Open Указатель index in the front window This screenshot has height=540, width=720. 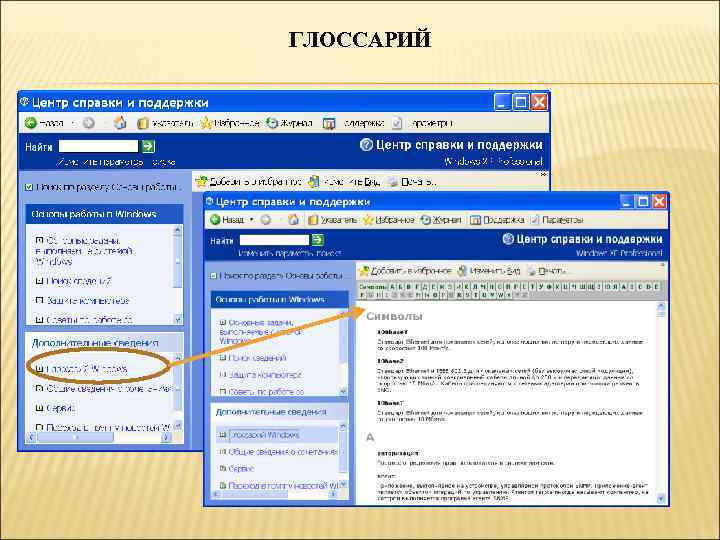point(332,220)
